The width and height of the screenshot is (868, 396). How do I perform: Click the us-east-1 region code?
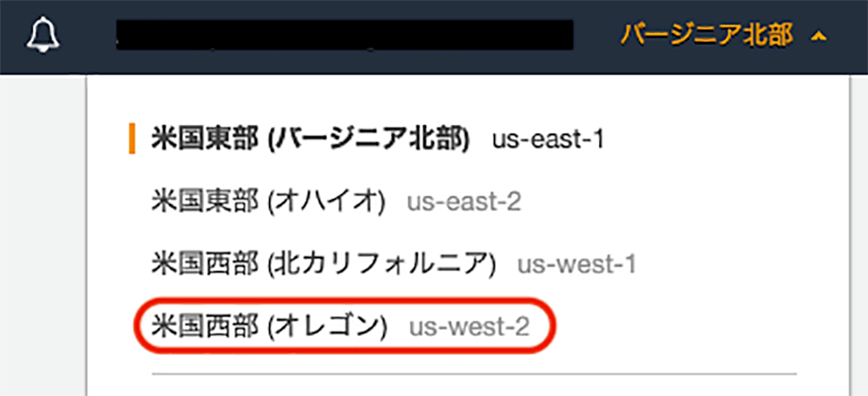548,141
